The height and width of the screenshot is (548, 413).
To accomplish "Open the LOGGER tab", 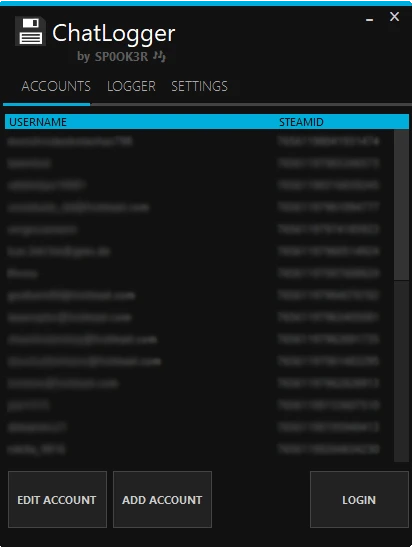I will tap(131, 86).
